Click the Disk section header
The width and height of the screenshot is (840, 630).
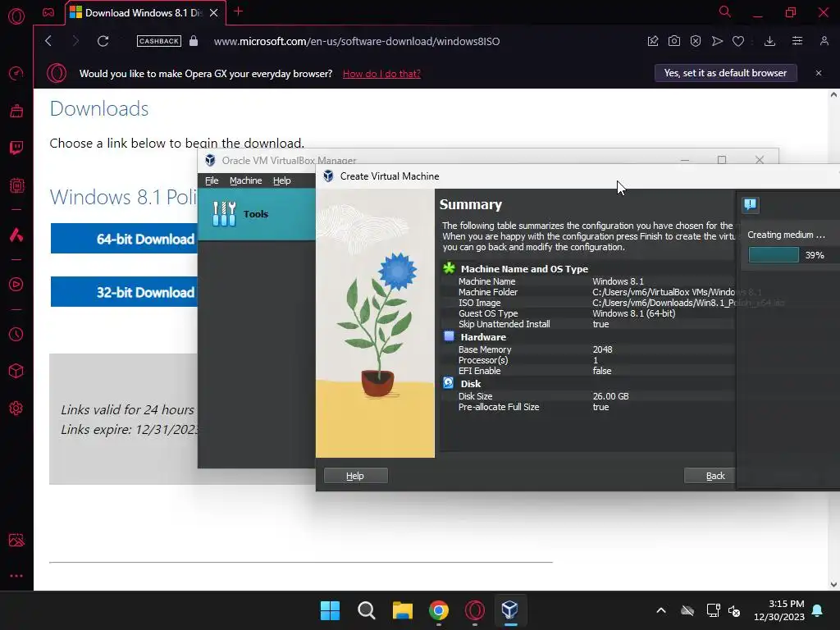(471, 384)
